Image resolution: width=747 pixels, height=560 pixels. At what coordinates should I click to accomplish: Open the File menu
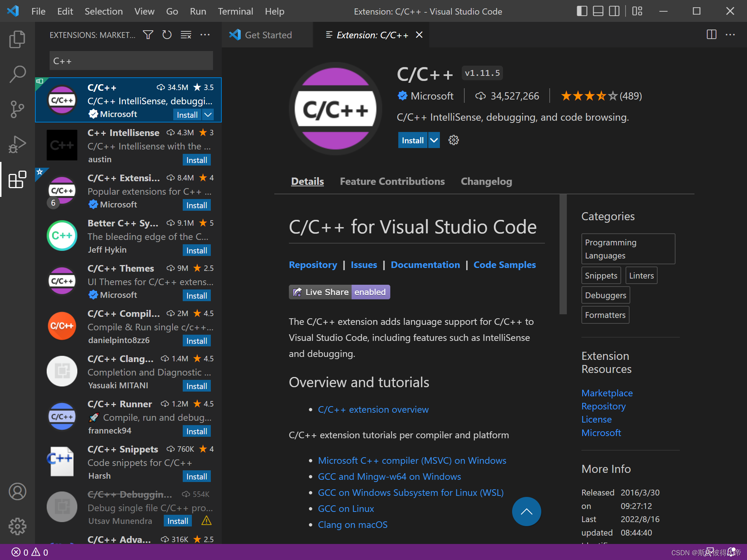pyautogui.click(x=38, y=11)
